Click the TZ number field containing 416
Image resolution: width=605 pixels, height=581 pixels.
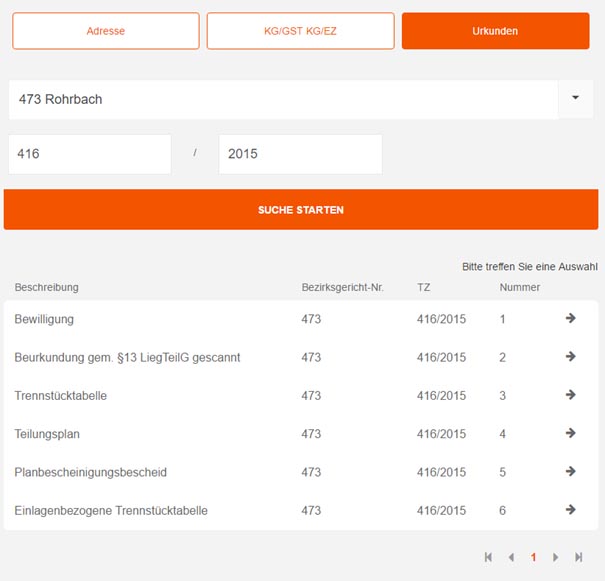(90, 155)
